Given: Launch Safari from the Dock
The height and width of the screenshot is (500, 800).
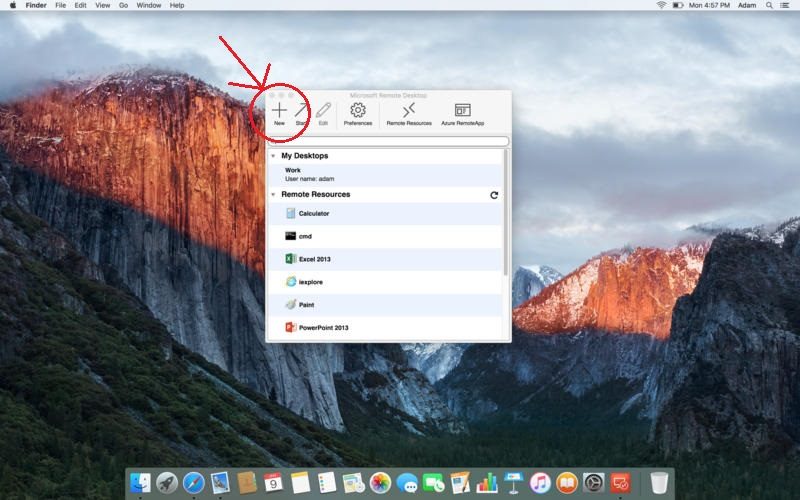Looking at the screenshot, I should (x=193, y=482).
